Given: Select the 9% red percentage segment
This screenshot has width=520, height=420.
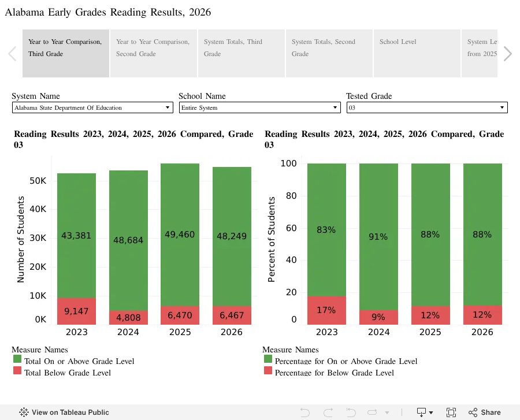Looking at the screenshot, I should 378,317.
